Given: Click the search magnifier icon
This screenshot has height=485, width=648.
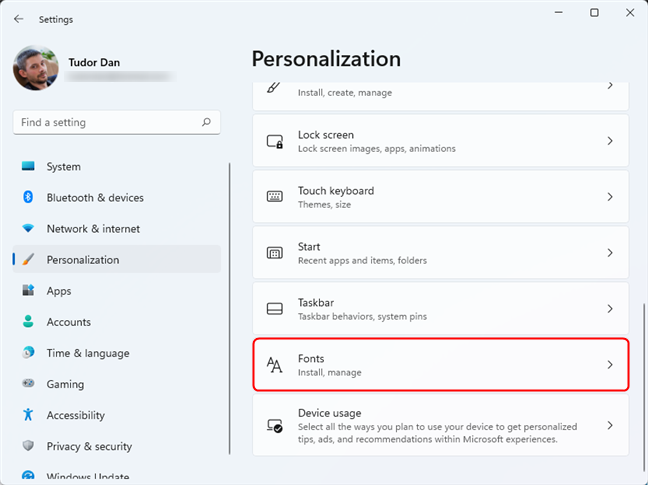Looking at the screenshot, I should point(206,122).
